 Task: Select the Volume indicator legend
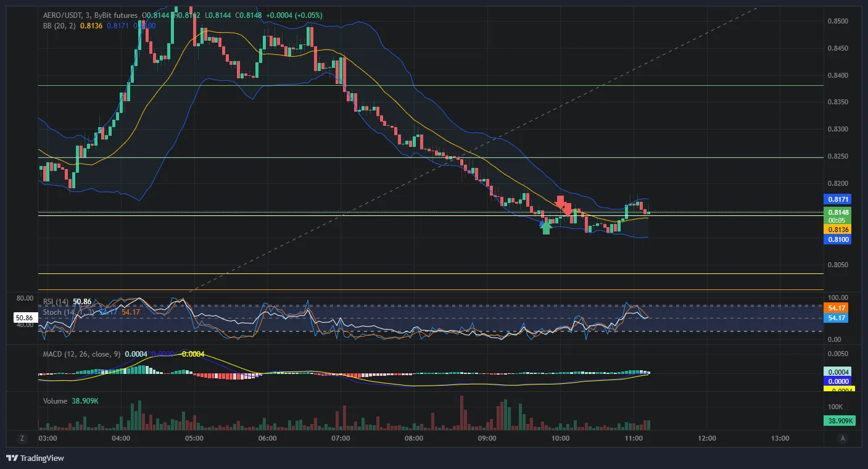(55, 401)
